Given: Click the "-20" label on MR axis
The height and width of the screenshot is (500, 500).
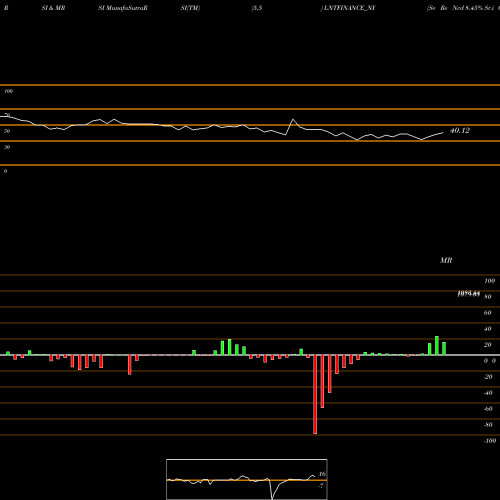Looking at the screenshot, I should (x=488, y=377).
